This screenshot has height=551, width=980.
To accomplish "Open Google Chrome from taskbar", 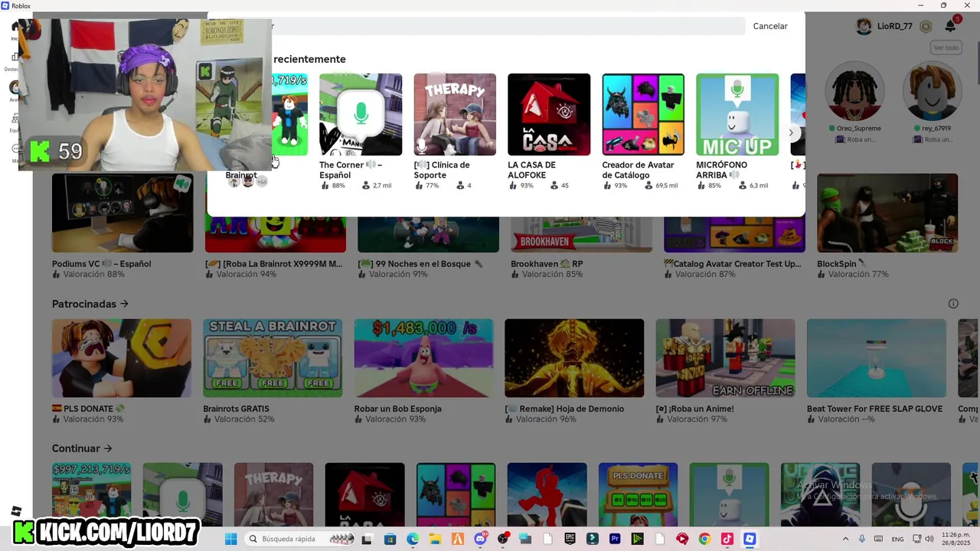I will [x=704, y=539].
